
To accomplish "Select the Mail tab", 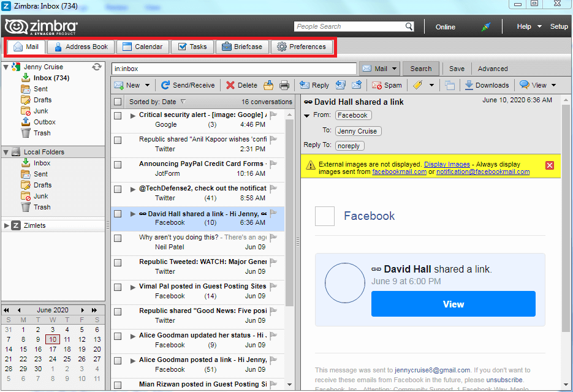I will click(26, 47).
